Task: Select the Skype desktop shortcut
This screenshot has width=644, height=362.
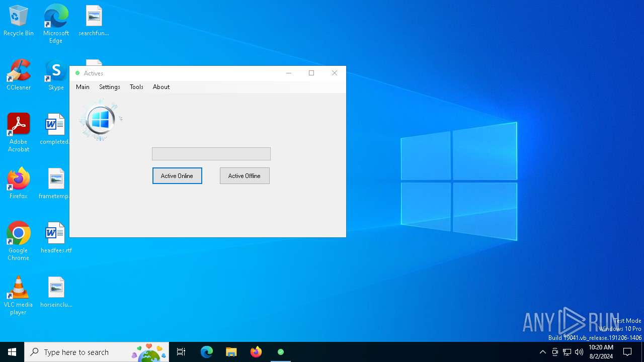Action: tap(56, 75)
